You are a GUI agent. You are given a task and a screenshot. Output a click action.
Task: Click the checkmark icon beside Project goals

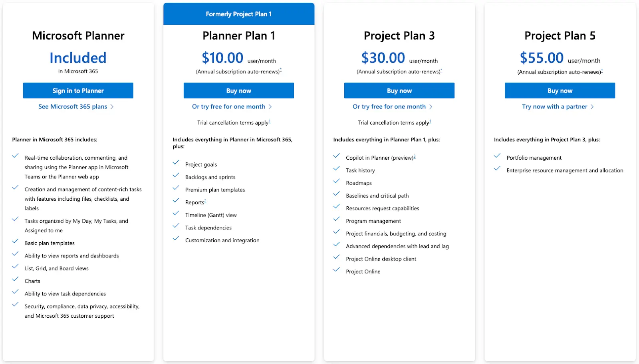(x=176, y=162)
